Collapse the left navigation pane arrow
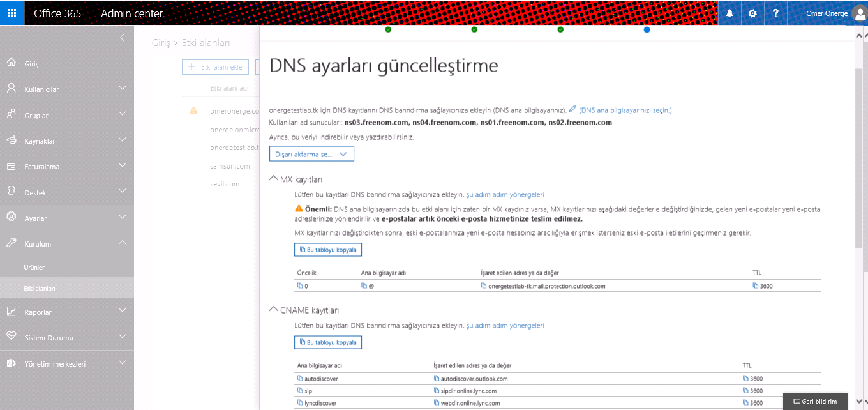Viewport: 868px width, 410px height. tap(123, 38)
